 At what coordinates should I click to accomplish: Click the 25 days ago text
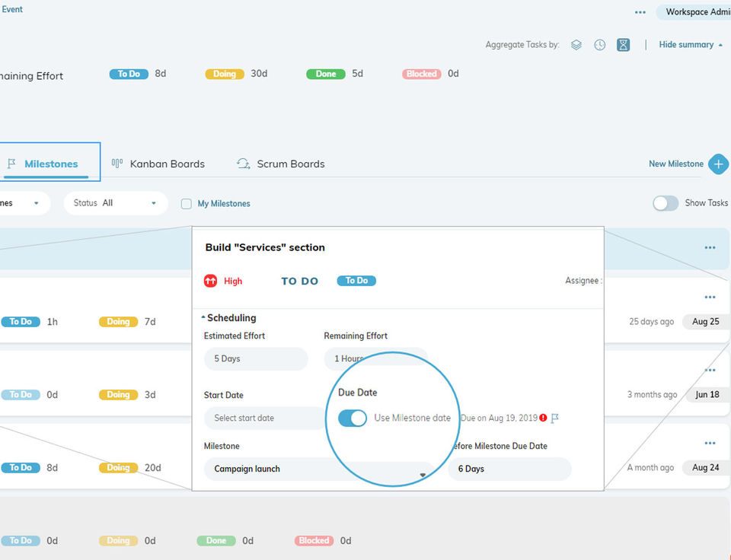pos(651,321)
